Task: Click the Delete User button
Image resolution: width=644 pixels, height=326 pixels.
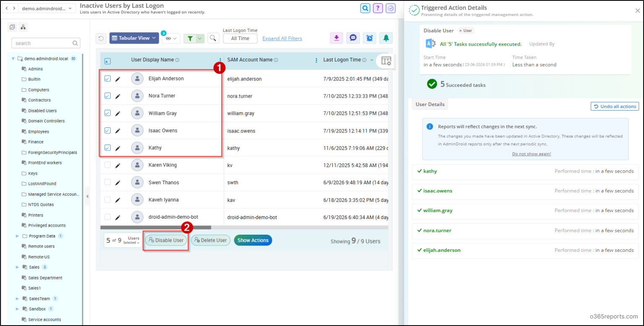Action: pos(210,240)
